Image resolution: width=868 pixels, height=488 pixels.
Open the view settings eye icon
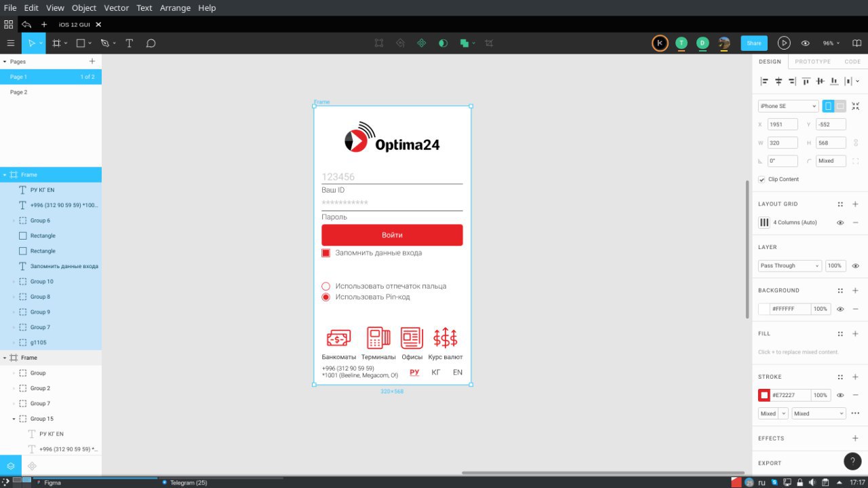[x=806, y=43]
